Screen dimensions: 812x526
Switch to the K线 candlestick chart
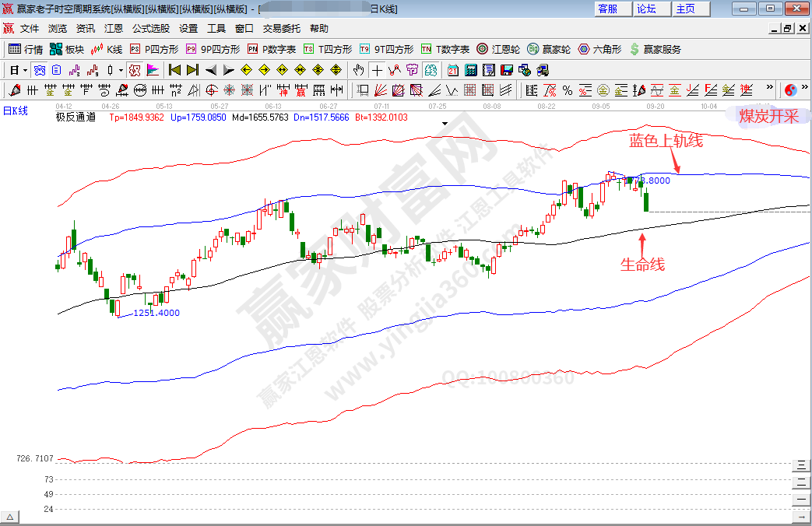[107, 49]
